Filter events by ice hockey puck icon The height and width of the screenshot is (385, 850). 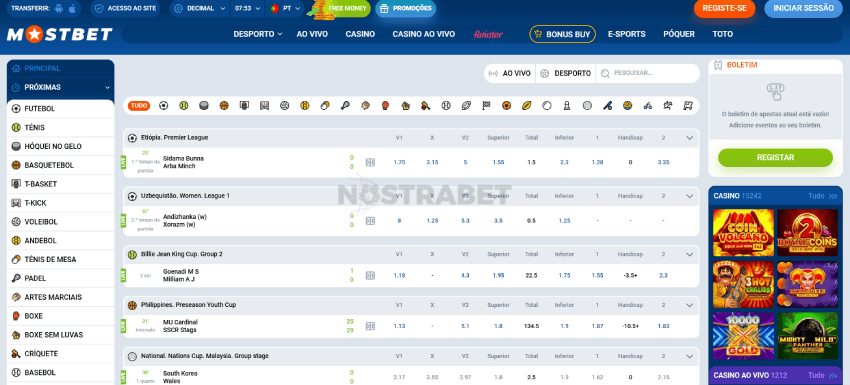coord(204,106)
